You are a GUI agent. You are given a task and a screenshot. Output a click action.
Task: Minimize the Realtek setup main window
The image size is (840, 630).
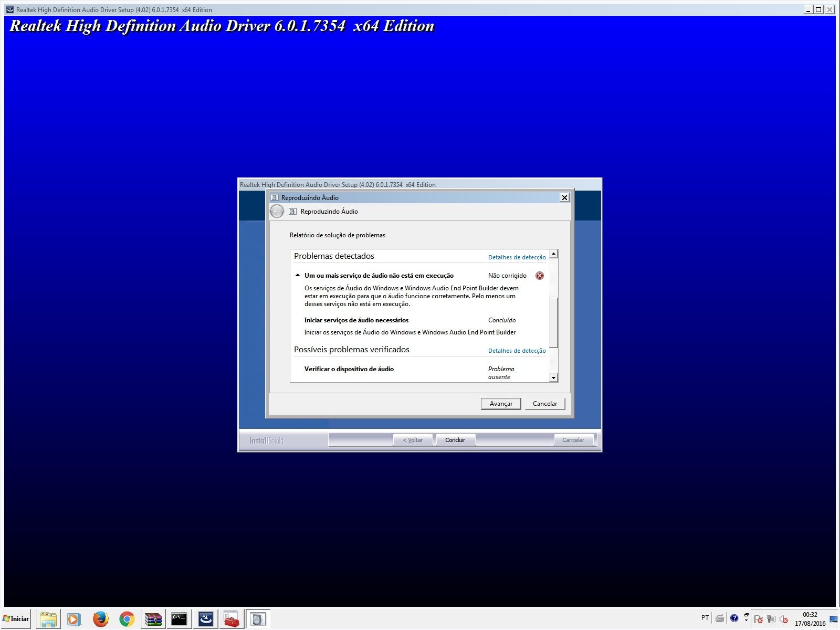[807, 9]
